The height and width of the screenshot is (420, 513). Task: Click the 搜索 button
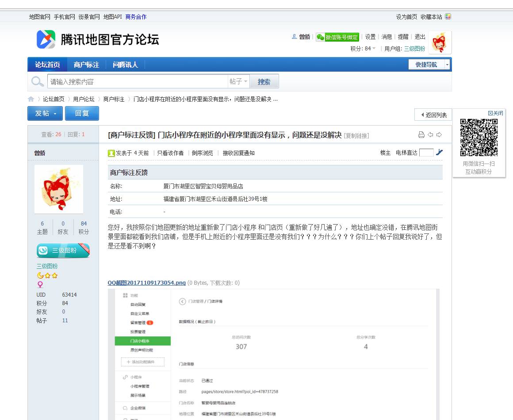264,81
